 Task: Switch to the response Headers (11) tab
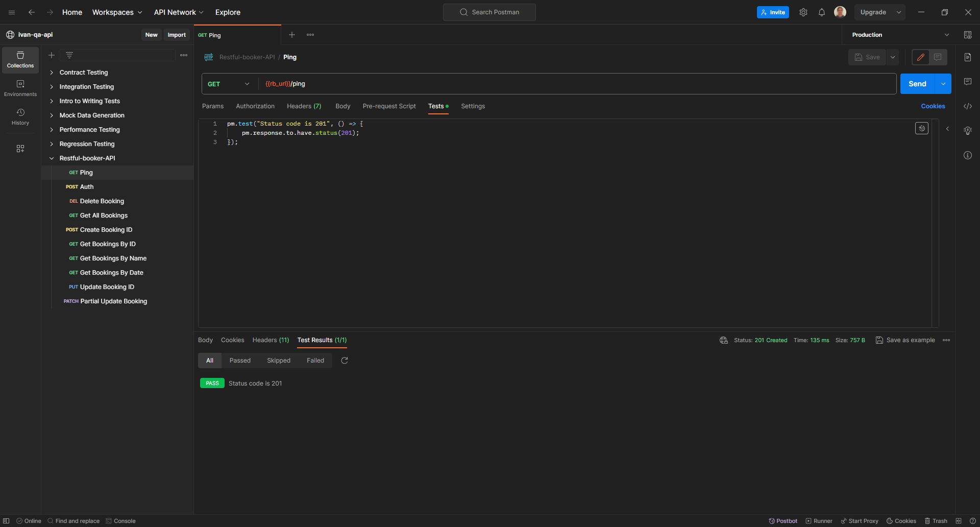(x=271, y=340)
